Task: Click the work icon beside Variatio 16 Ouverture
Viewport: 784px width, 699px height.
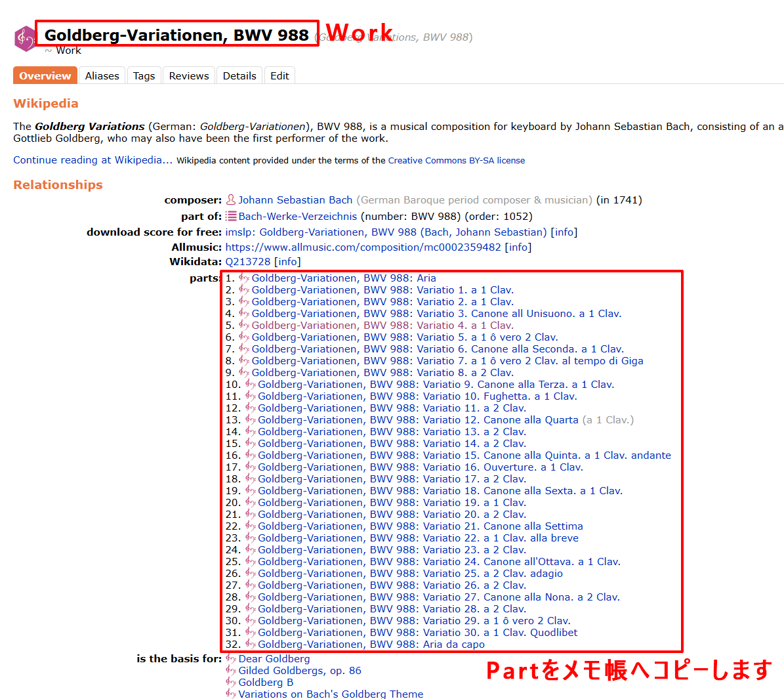Action: 251,467
